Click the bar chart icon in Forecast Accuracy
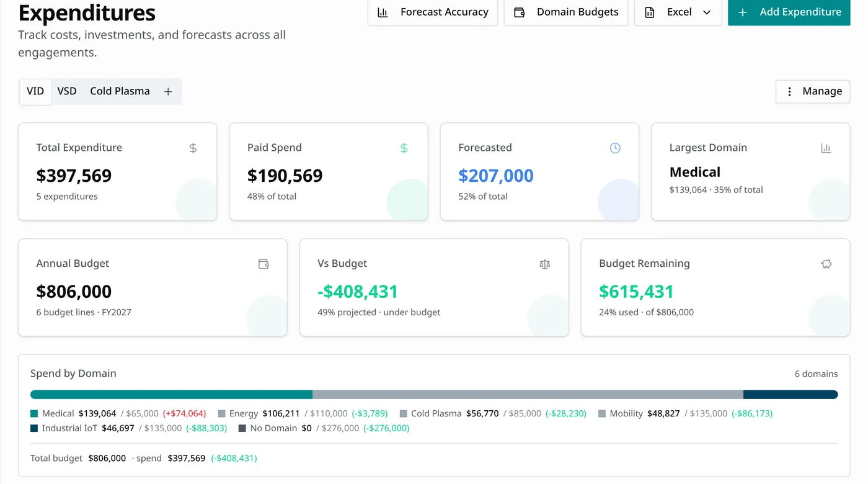 tap(383, 12)
